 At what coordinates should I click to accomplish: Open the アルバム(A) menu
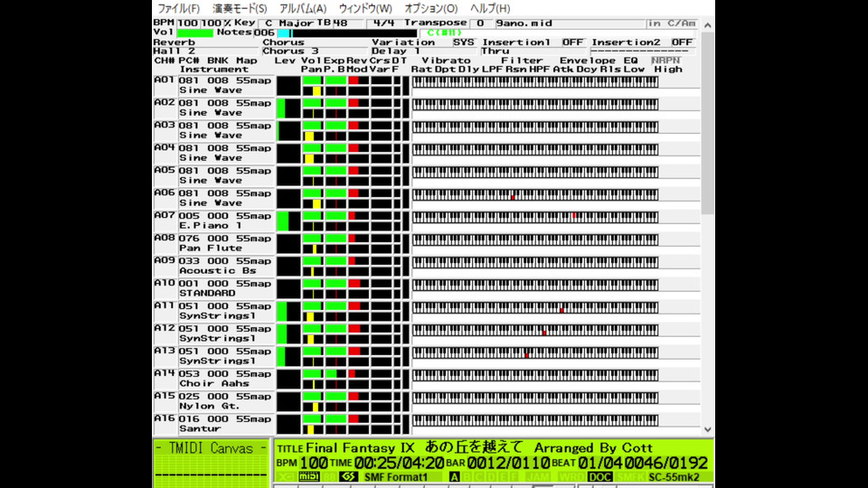(303, 8)
